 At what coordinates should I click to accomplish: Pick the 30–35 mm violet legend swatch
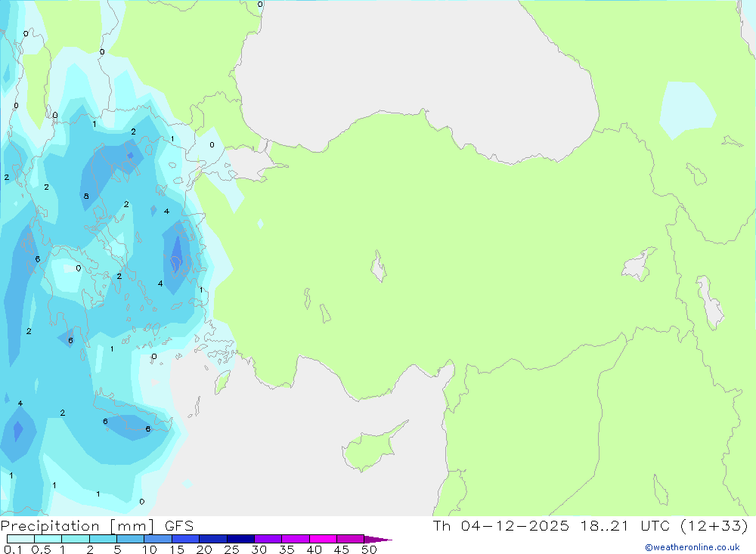268,539
